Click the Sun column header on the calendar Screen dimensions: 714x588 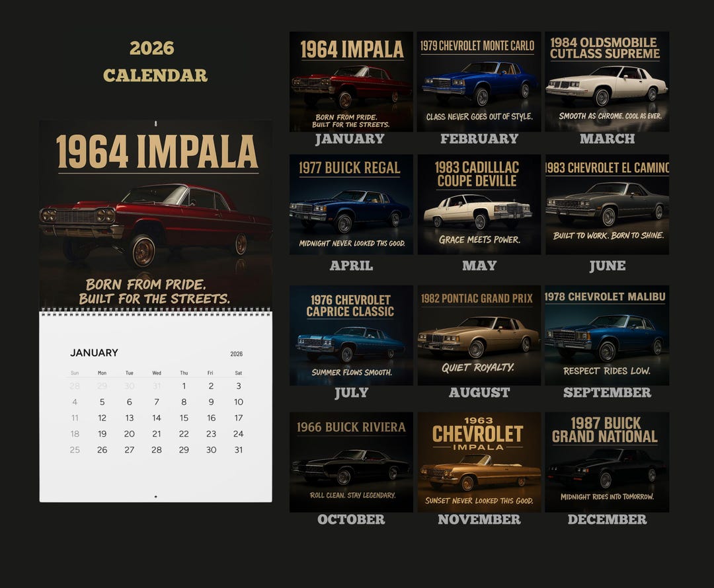75,372
